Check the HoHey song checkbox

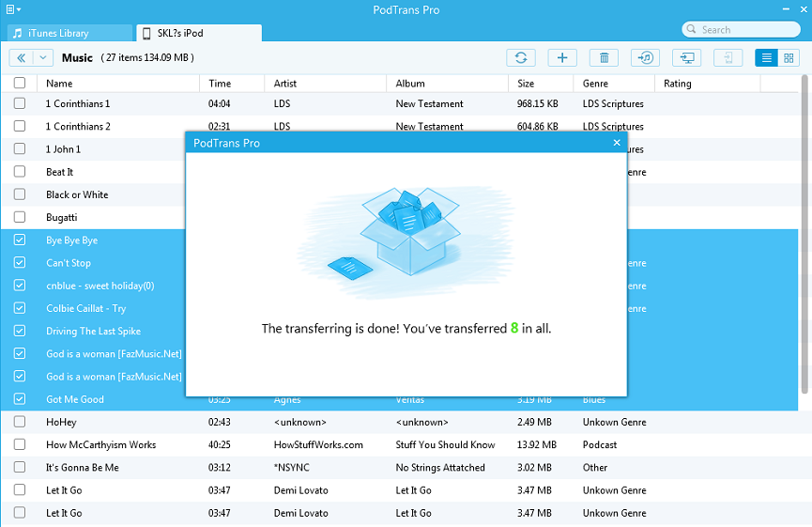point(20,423)
